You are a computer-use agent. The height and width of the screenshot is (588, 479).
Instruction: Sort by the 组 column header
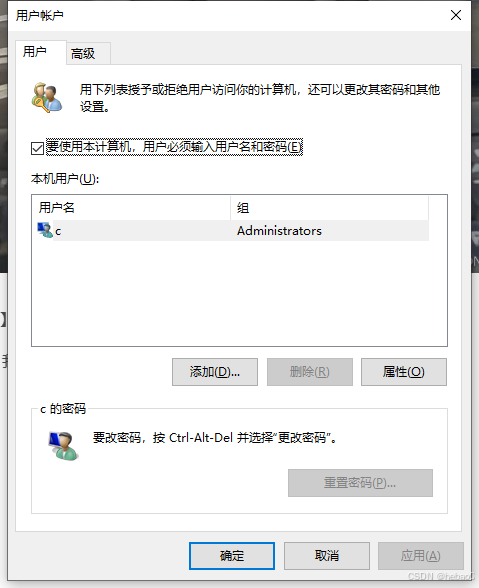[329, 207]
